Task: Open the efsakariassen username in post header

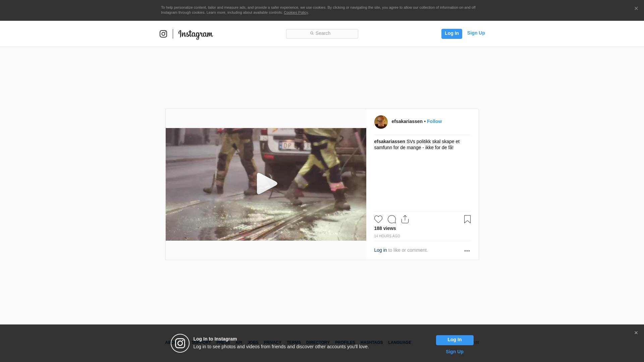Action: (x=407, y=121)
